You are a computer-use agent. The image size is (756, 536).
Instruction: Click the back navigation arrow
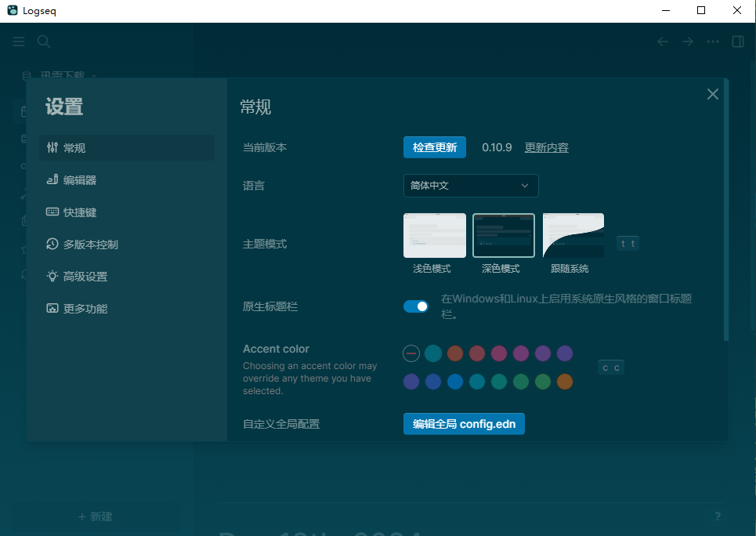coord(663,42)
